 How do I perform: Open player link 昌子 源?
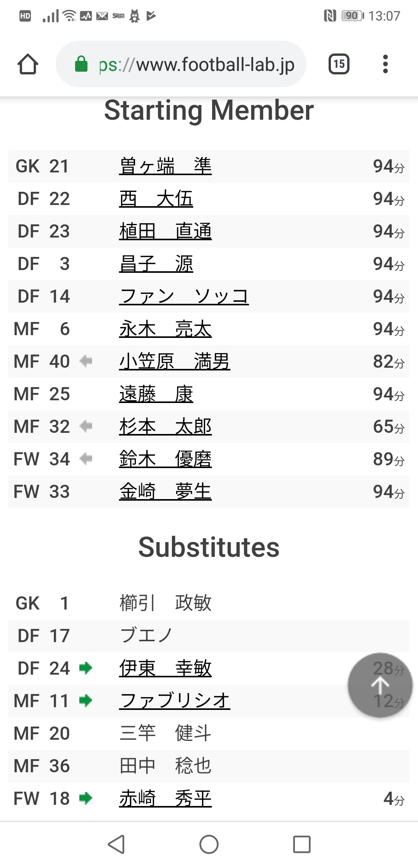click(156, 264)
